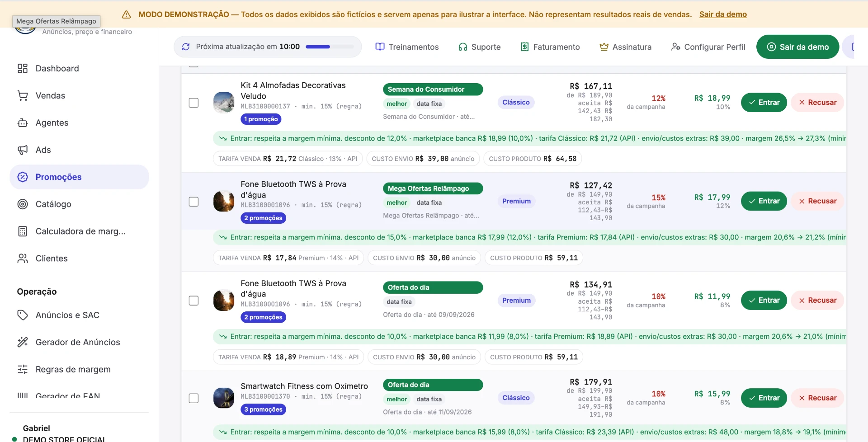This screenshot has height=442, width=868.
Task: Follow Sair da demo link in banner
Action: pos(723,14)
